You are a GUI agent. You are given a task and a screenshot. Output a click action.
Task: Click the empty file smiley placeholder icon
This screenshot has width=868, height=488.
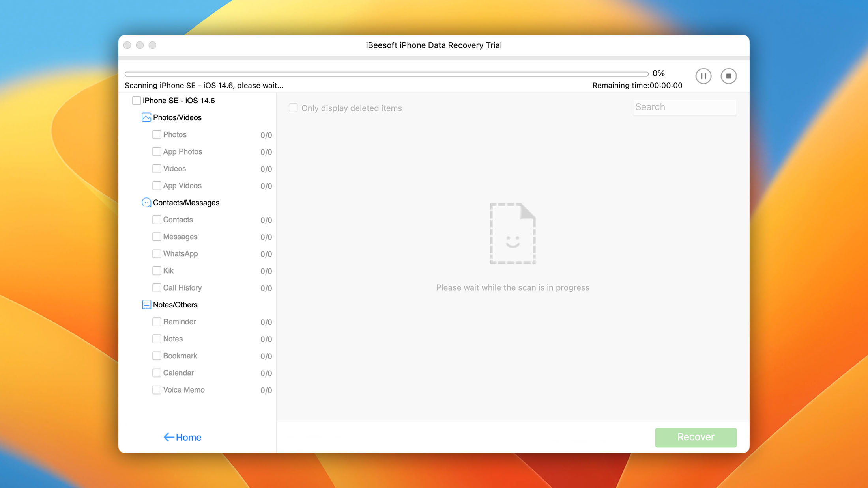(513, 233)
